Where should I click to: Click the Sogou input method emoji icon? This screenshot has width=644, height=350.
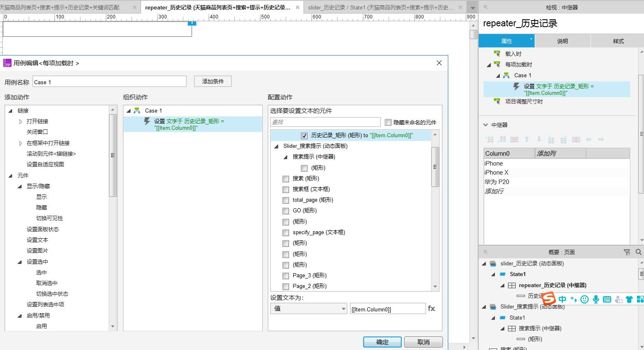(584, 299)
